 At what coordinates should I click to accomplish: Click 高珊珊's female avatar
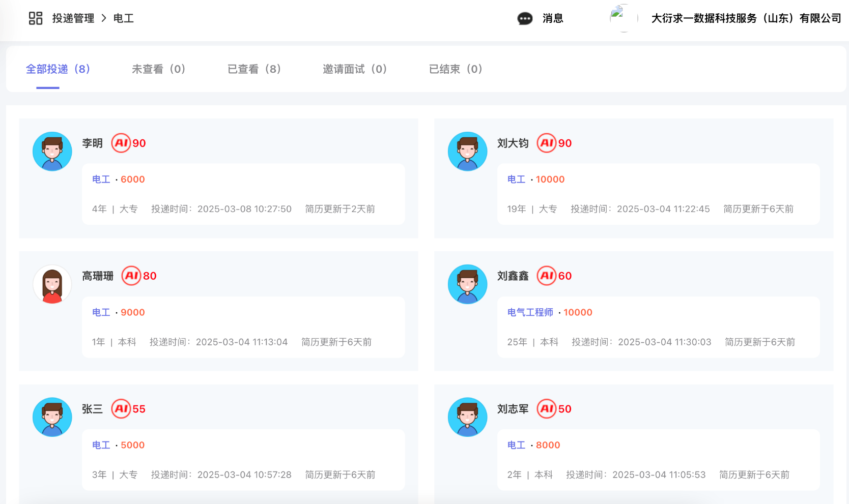(52, 284)
